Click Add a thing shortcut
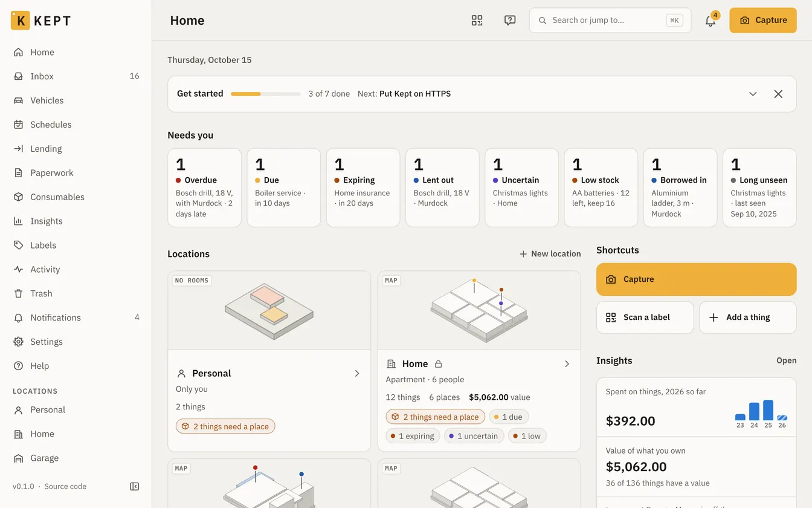The image size is (812, 508). coord(748,317)
